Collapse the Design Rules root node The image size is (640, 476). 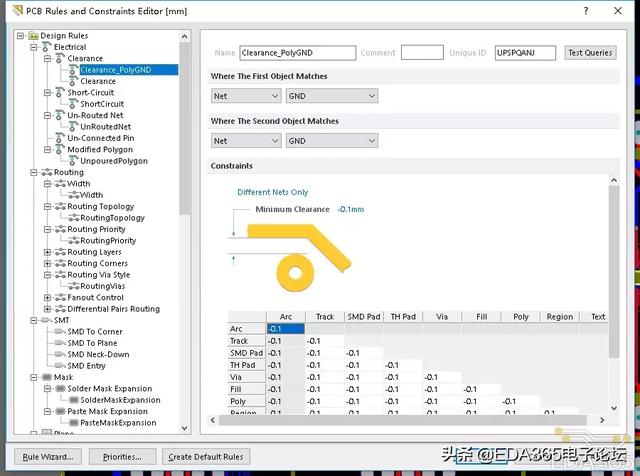[20, 36]
